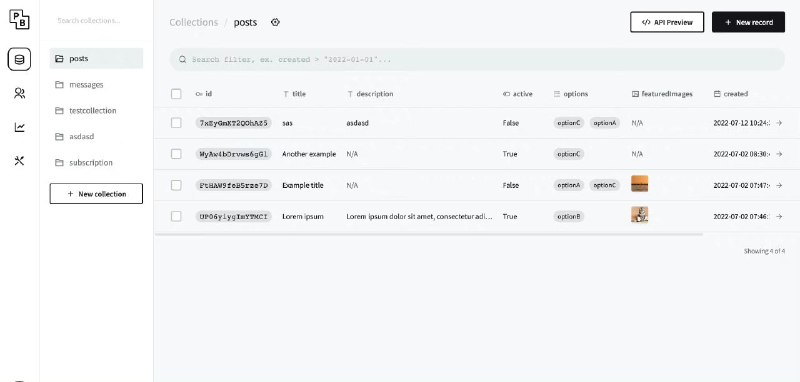Sort by the title column header

tap(294, 94)
